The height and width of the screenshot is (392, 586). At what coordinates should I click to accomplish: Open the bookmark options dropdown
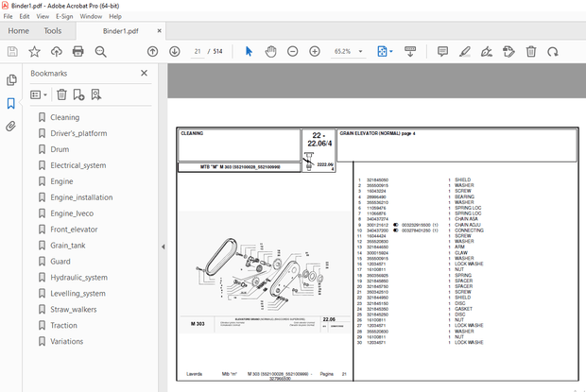pyautogui.click(x=39, y=94)
